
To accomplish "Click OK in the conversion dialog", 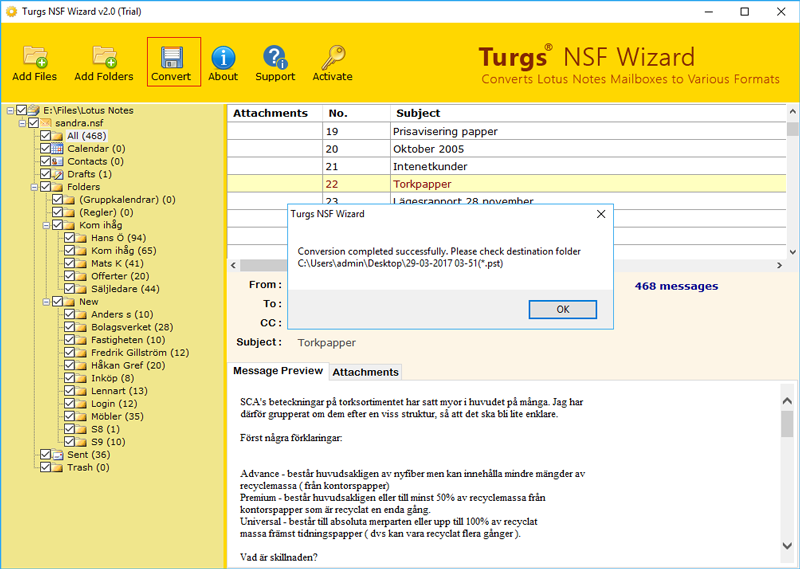I will [x=563, y=309].
